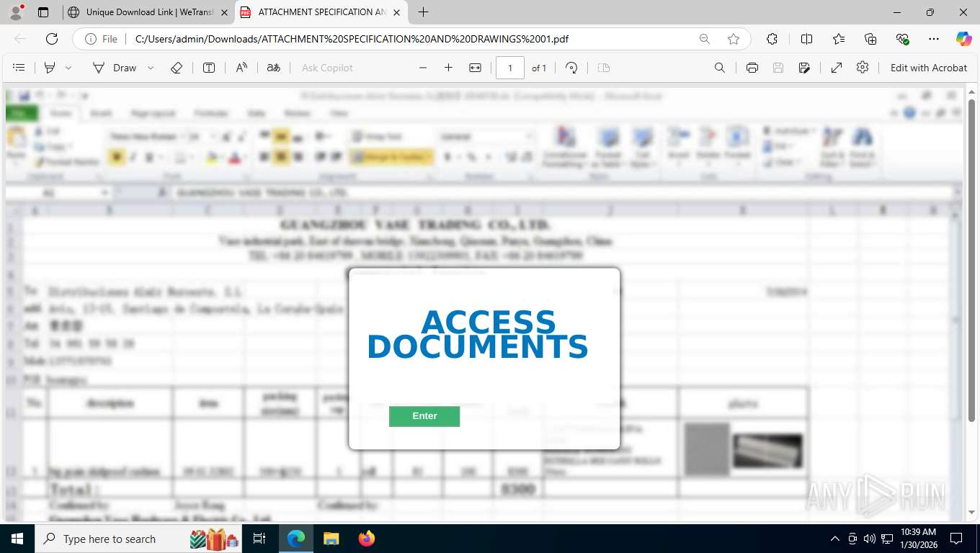Image resolution: width=980 pixels, height=553 pixels.
Task: Close the WeTransfer tab
Action: [x=224, y=12]
